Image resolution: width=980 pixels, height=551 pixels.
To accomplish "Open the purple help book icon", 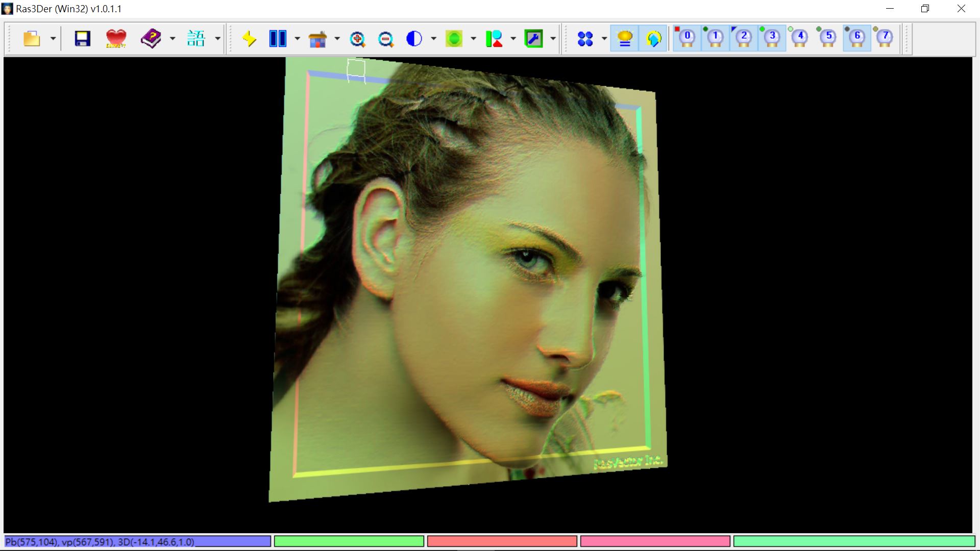I will coord(151,39).
